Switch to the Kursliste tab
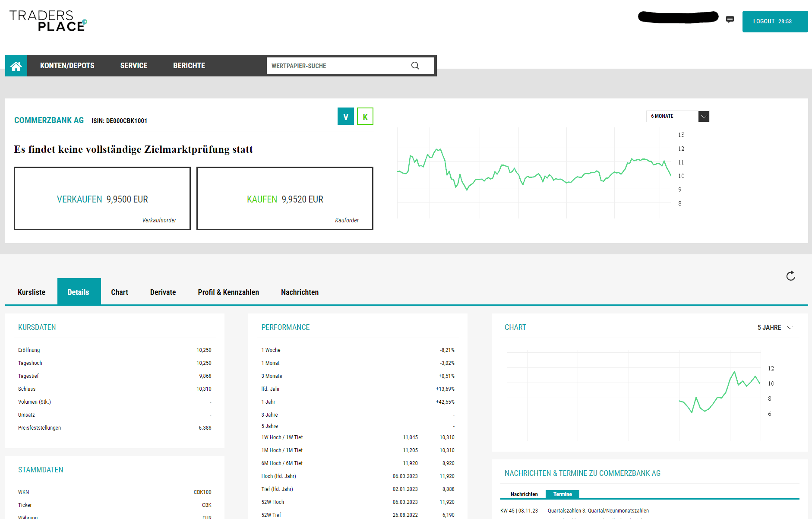The image size is (812, 519). pos(32,292)
